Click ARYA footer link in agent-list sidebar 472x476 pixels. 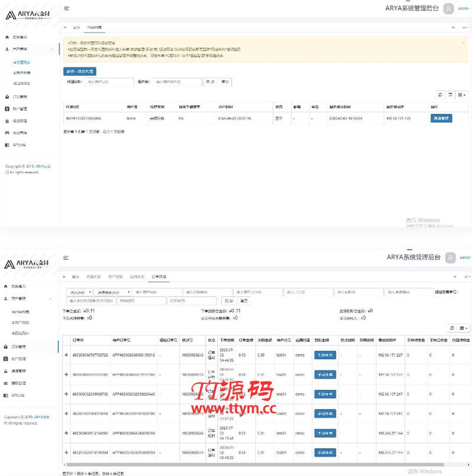pyautogui.click(x=43, y=167)
